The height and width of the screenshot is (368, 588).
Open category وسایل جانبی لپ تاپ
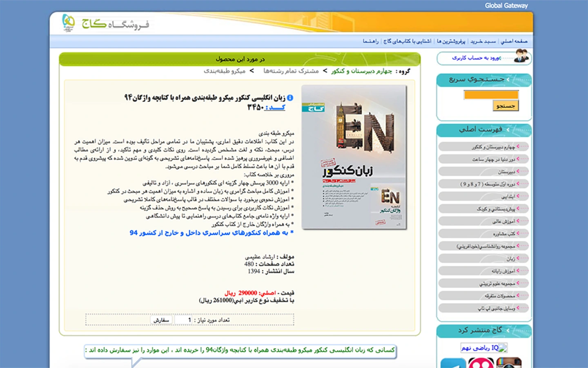click(x=484, y=308)
